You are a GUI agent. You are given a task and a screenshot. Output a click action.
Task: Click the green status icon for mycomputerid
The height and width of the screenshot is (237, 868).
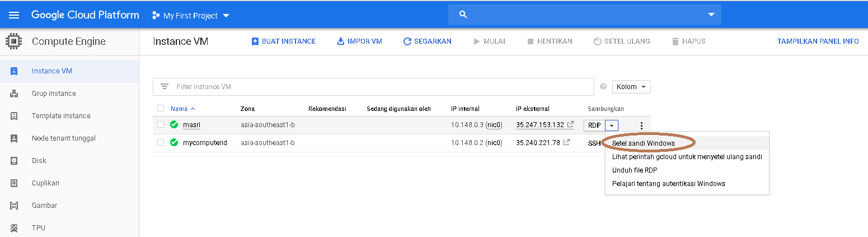click(174, 143)
